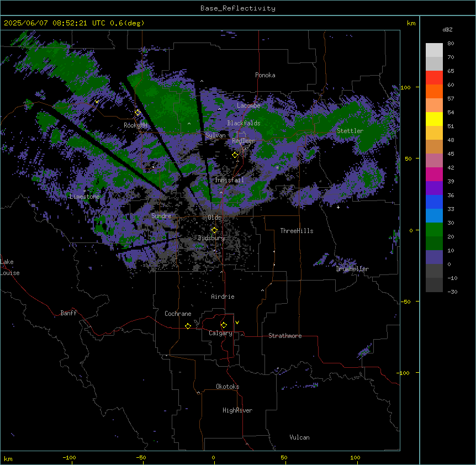
Task: Click the yellow 54 dBZ legend swatch
Action: 434,119
